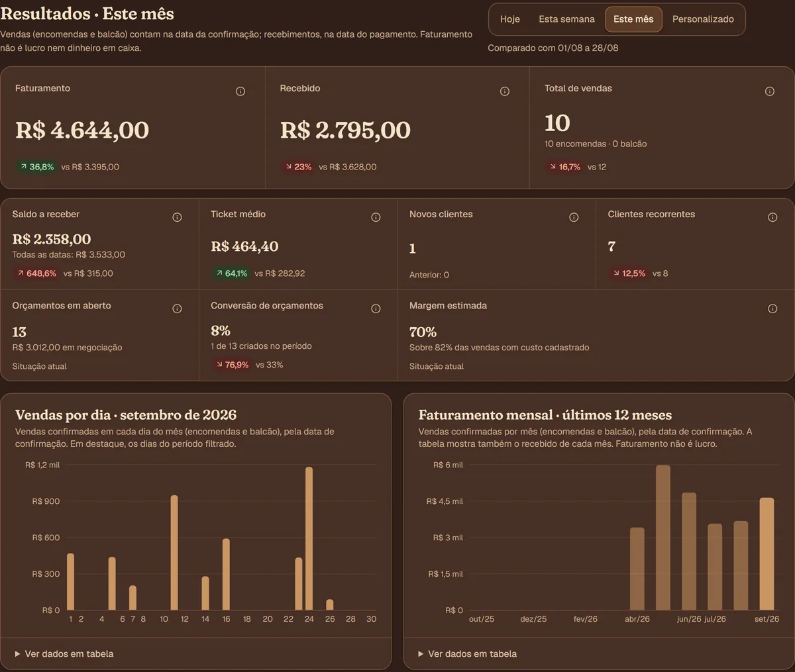This screenshot has width=795, height=672.
Task: Click 'Todas as datas: R$ 3.533,00'
Action: 69,255
